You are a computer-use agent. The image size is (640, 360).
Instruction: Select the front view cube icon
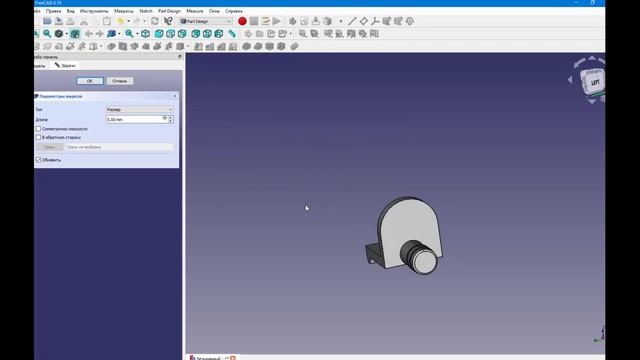(x=159, y=34)
